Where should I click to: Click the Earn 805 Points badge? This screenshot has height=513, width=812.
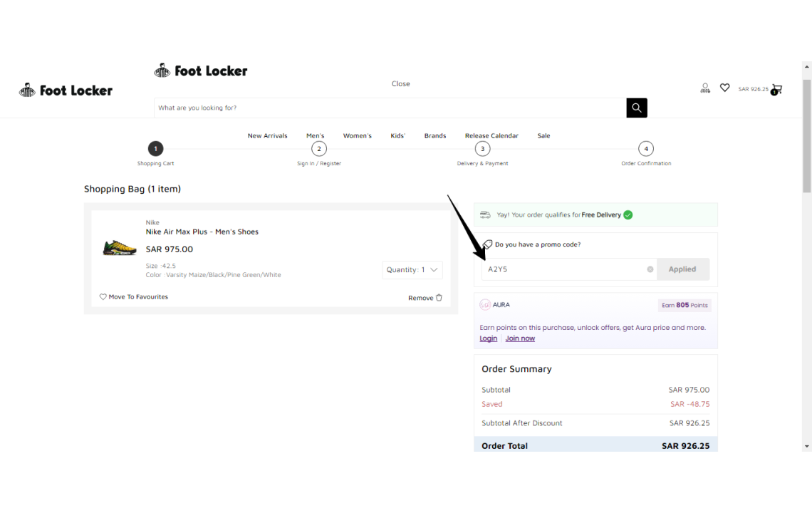point(685,305)
